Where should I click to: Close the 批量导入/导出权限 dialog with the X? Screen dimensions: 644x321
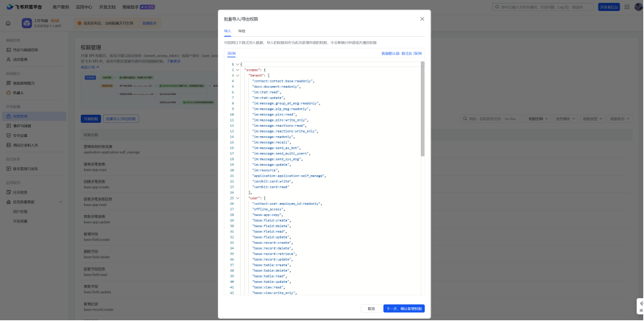(422, 19)
